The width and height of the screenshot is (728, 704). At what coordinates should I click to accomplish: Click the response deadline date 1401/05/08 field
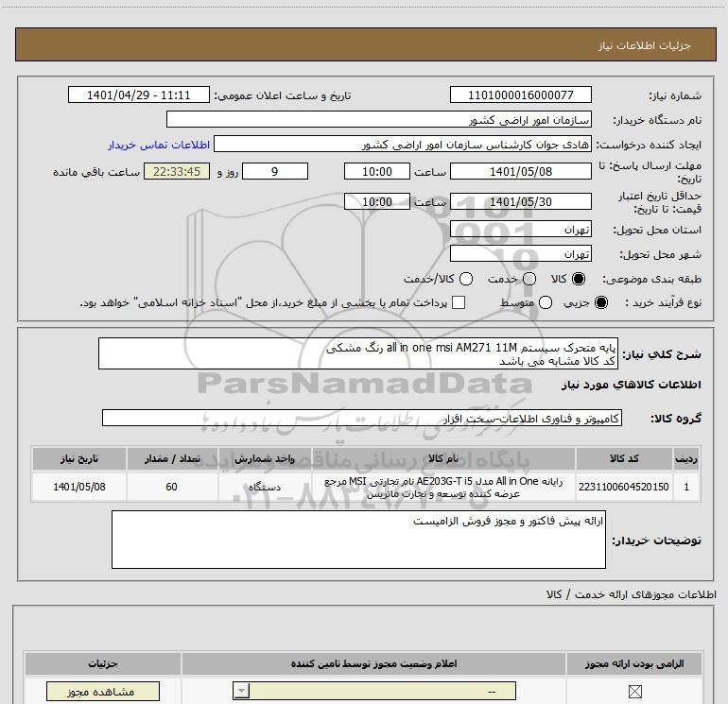(x=520, y=171)
